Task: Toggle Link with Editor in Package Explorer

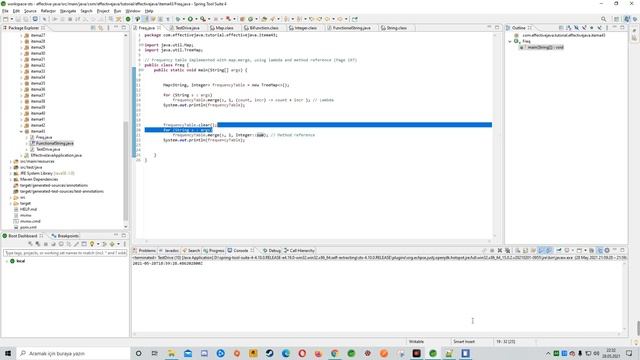Action: pyautogui.click(x=100, y=28)
